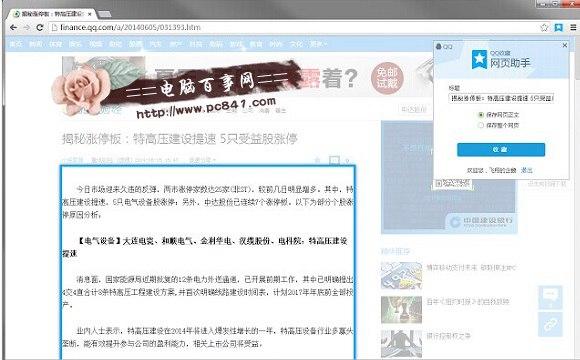
Task: Click the star icon above article box
Action: 317,160
